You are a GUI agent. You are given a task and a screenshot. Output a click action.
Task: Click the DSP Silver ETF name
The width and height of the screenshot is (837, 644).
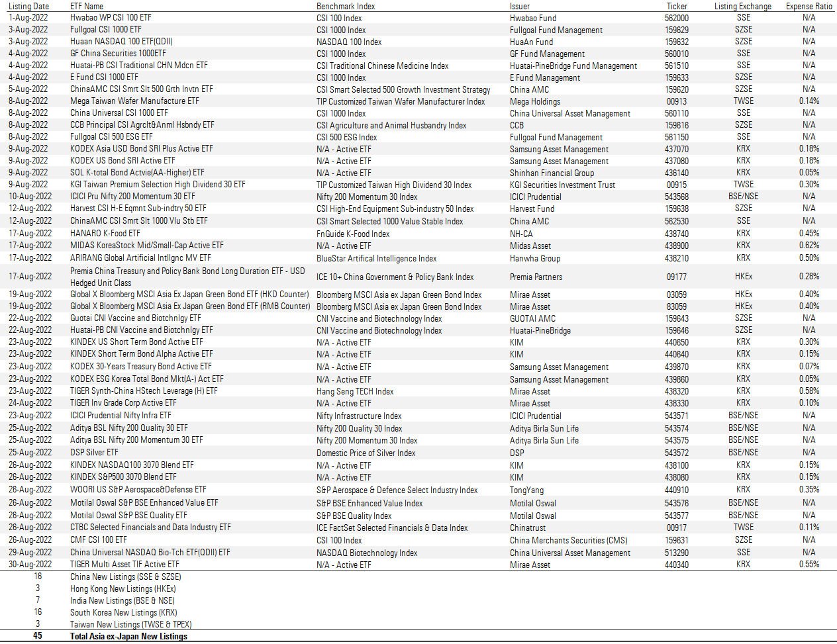click(x=94, y=452)
